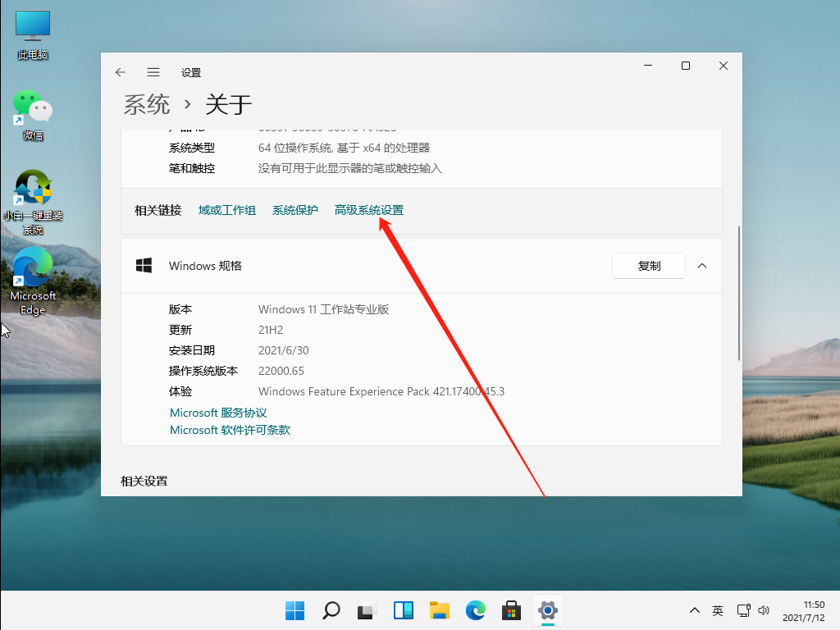Open the volume tray icon

click(764, 610)
